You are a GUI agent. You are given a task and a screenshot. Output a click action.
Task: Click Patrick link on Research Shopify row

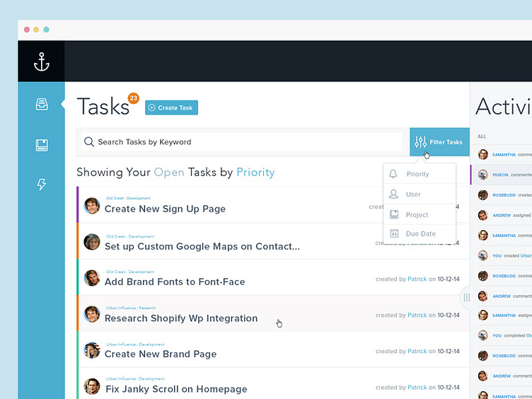(x=417, y=315)
